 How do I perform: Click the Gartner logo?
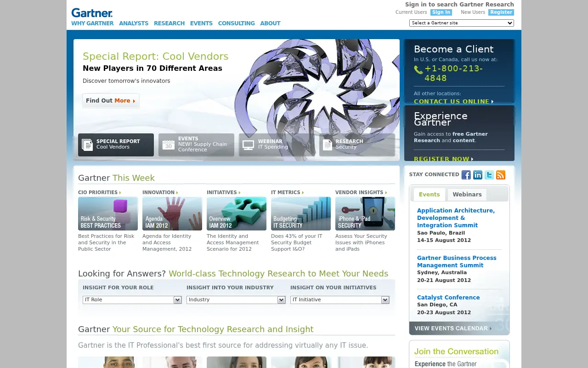coord(92,13)
